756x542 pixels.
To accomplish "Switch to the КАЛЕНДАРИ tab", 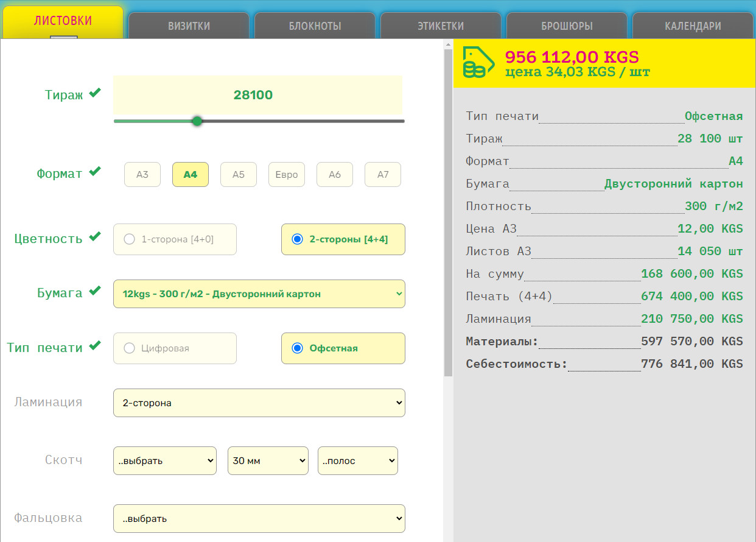I will click(693, 26).
